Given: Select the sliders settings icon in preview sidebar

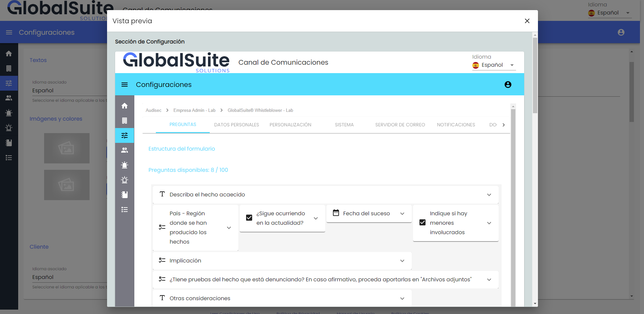Looking at the screenshot, I should 125,135.
